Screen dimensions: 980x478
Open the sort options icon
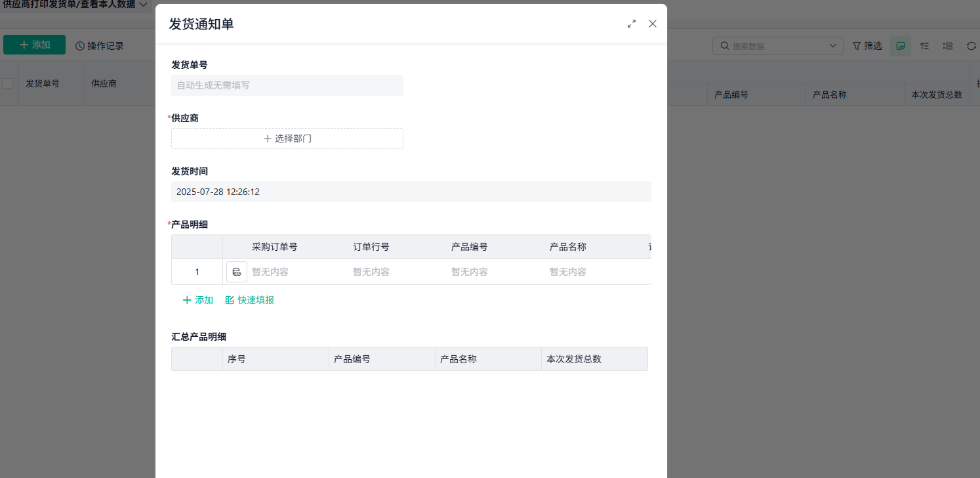pyautogui.click(x=924, y=45)
